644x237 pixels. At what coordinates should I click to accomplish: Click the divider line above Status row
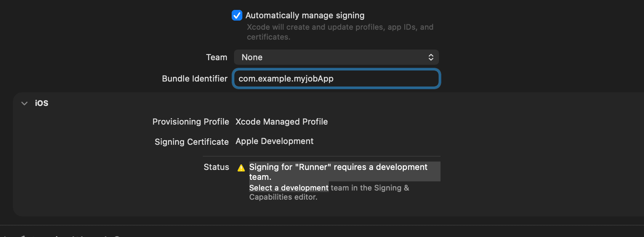321,156
